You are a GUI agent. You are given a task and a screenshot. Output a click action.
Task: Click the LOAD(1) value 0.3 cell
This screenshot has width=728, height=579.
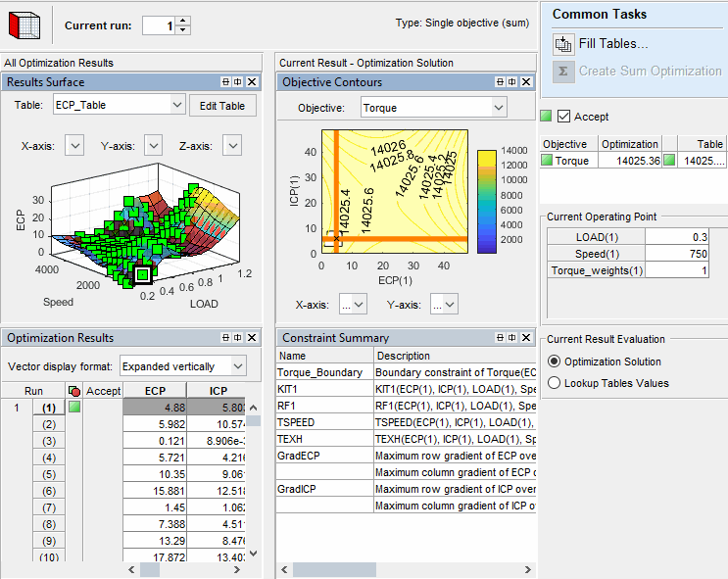676,237
